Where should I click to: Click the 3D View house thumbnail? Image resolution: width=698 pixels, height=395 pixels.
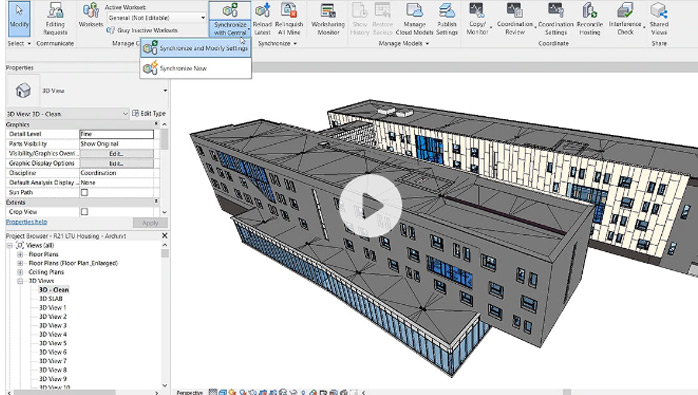click(23, 90)
